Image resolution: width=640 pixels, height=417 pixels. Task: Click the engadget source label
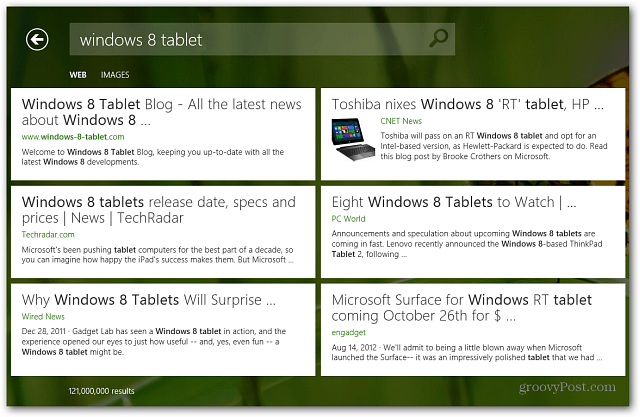pos(349,333)
